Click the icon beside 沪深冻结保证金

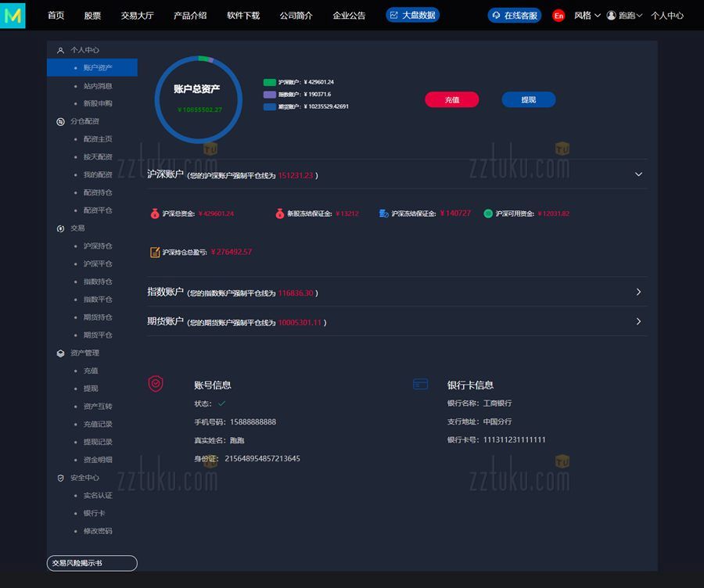tap(383, 213)
